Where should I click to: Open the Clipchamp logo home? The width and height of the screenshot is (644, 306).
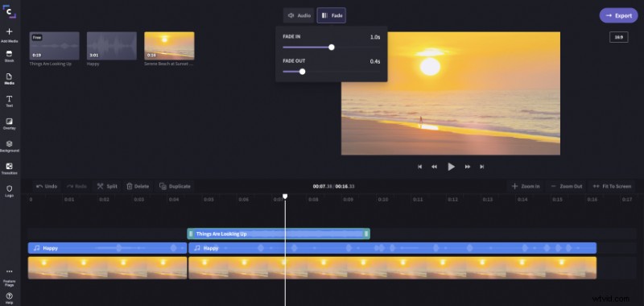coord(10,11)
